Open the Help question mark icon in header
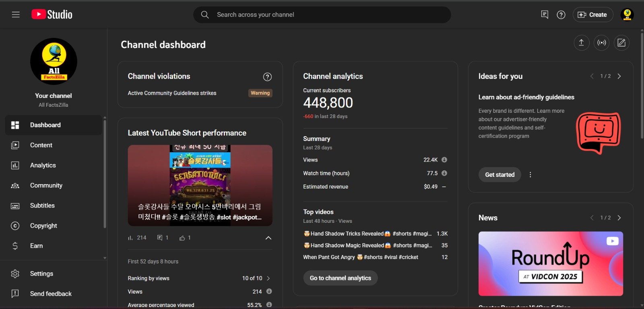 pos(561,15)
